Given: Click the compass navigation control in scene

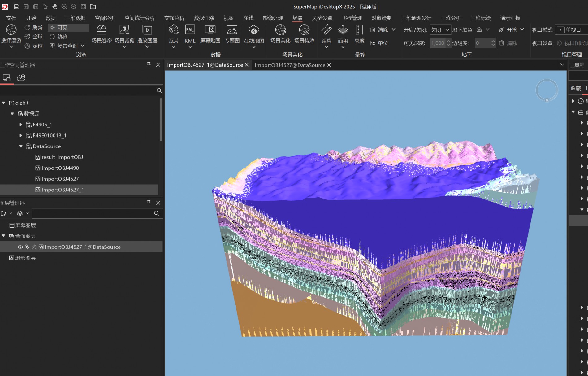Looking at the screenshot, I should coord(547,90).
